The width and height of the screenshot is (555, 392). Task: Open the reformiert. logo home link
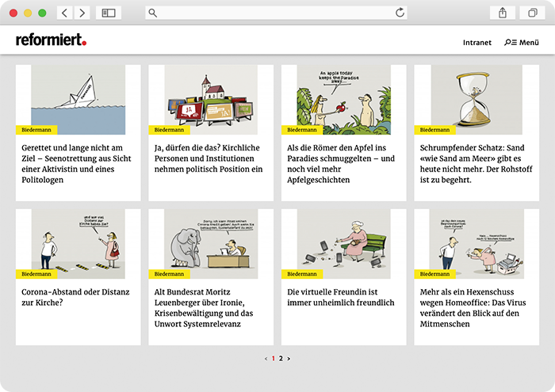(51, 40)
